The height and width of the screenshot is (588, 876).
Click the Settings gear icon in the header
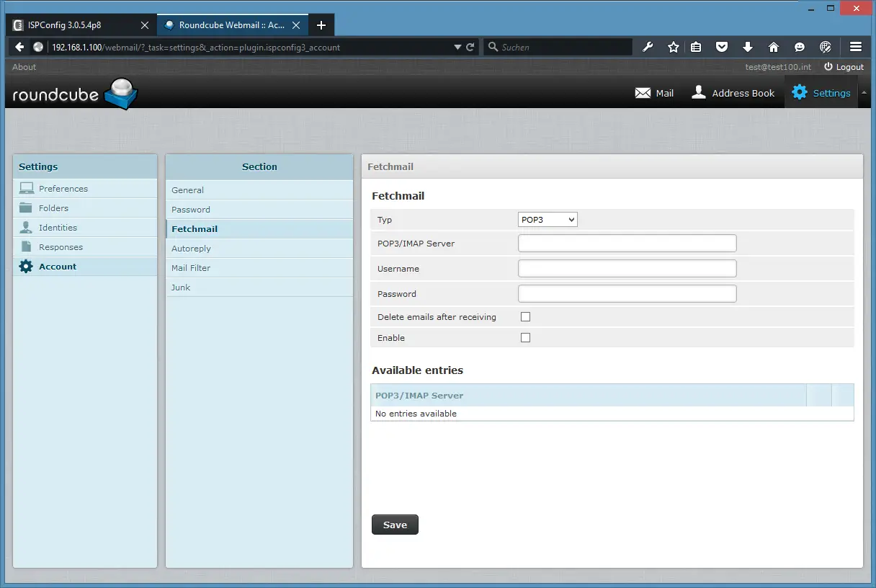click(x=799, y=93)
